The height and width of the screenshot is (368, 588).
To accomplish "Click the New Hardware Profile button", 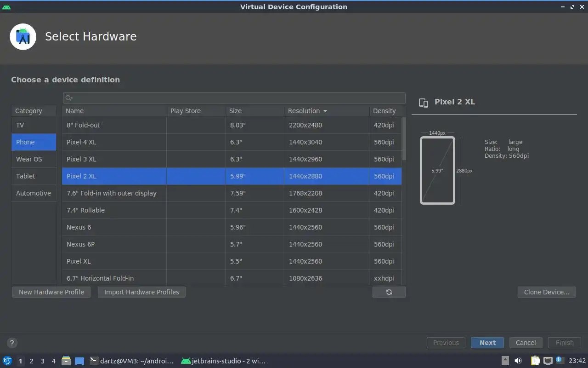I will click(x=51, y=292).
